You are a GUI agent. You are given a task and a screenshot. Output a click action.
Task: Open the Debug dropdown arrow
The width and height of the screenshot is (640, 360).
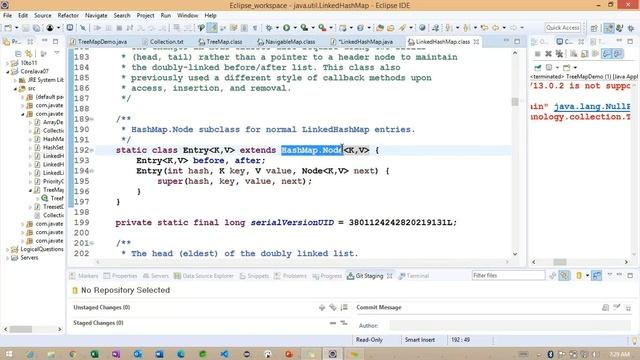(277, 28)
